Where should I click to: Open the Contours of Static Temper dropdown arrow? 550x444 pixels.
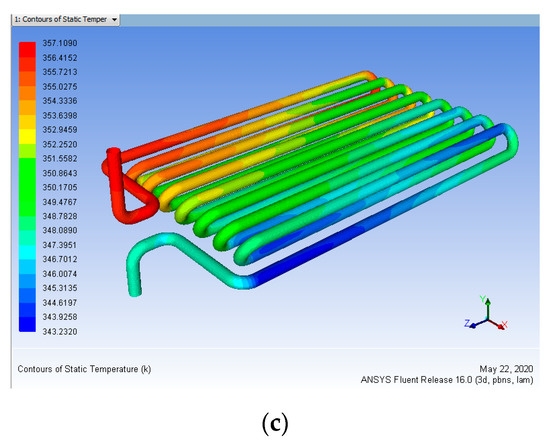114,20
